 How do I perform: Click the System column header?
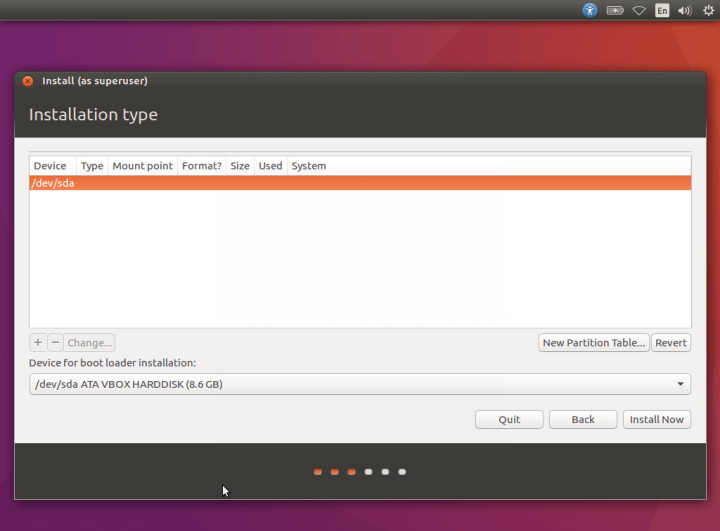pyautogui.click(x=308, y=166)
